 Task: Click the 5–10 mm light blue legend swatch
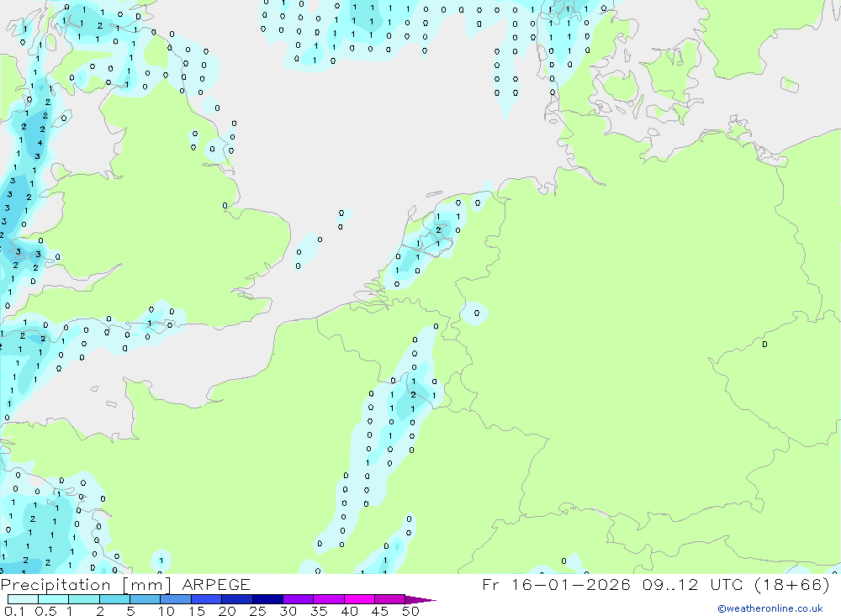tap(145, 599)
